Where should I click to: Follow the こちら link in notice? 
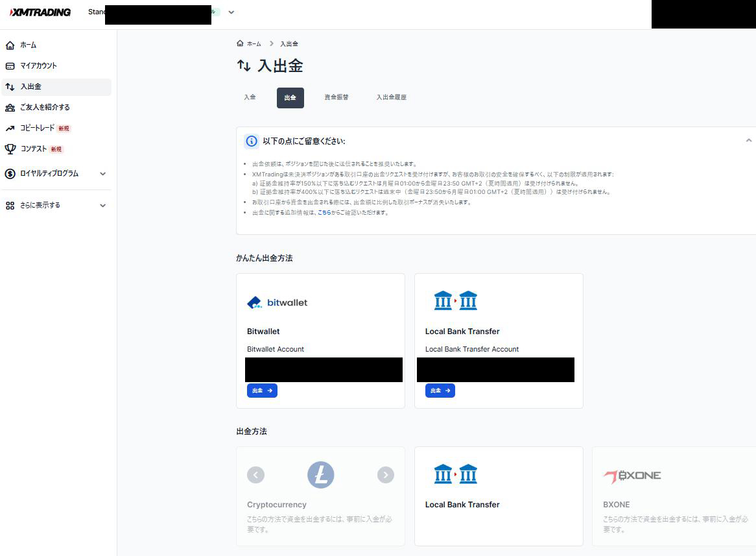(324, 213)
